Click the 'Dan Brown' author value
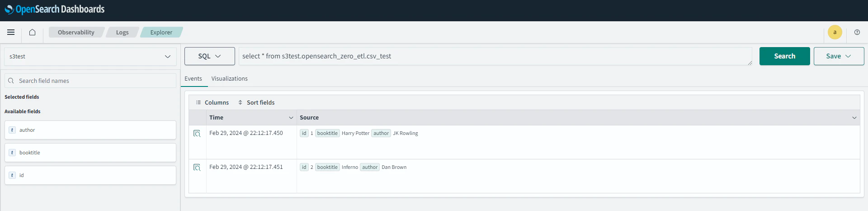The width and height of the screenshot is (868, 211). coord(394,168)
